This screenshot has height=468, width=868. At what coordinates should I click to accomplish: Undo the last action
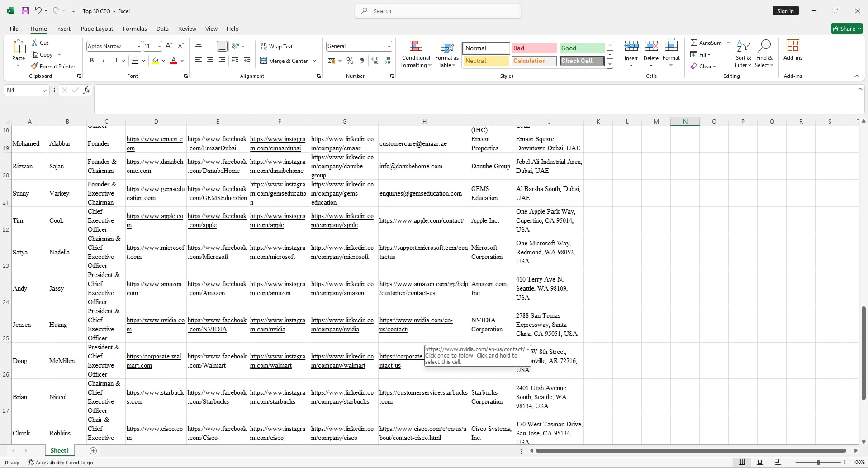(38, 11)
